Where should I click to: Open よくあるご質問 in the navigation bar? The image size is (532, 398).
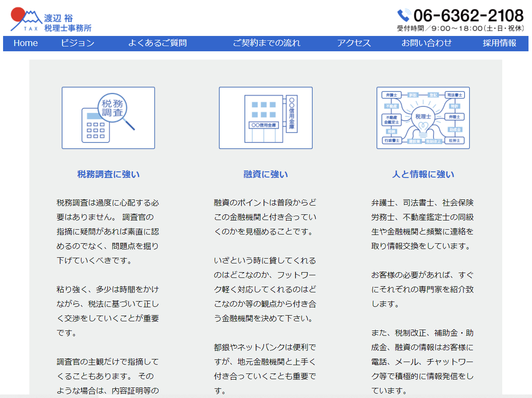(157, 43)
